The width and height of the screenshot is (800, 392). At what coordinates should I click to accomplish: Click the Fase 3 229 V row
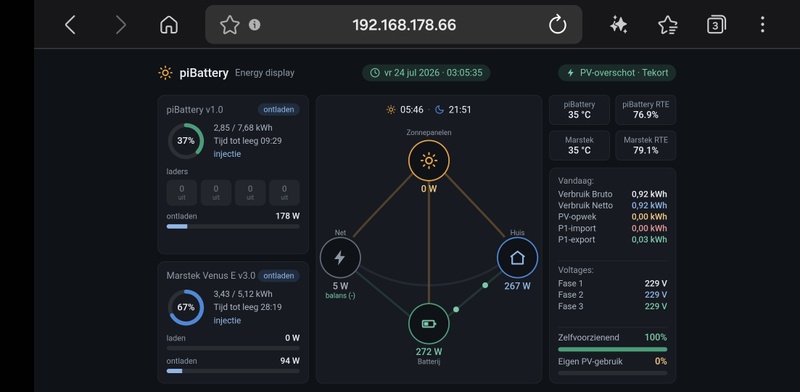click(612, 306)
